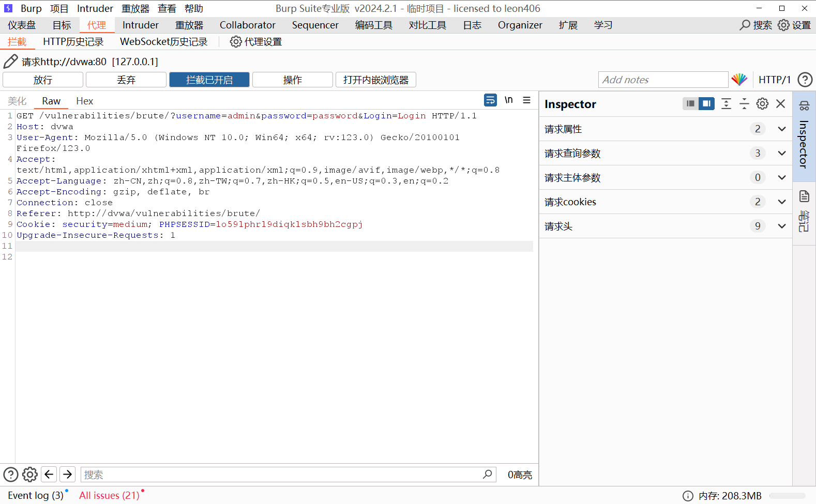The image size is (816, 504).
Task: Open All issues (21)
Action: (109, 495)
